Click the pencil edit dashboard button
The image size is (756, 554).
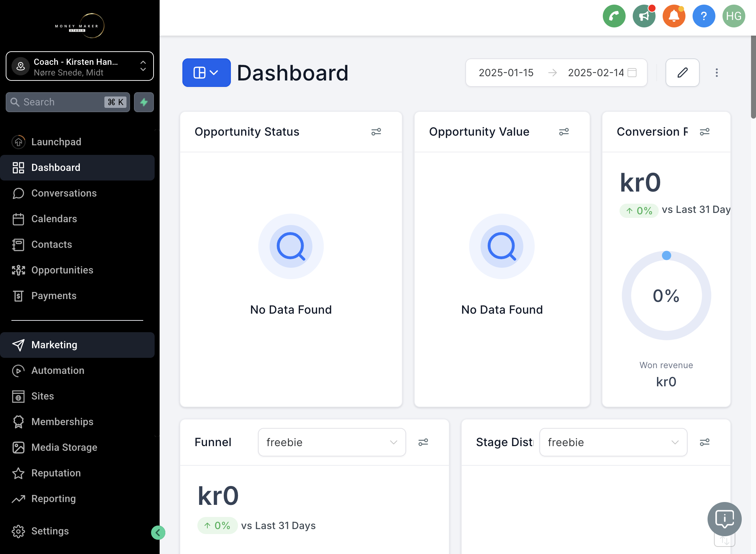point(682,73)
